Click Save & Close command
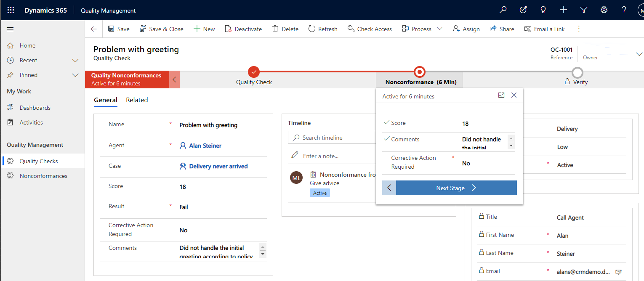This screenshot has width=644, height=281. click(x=162, y=29)
